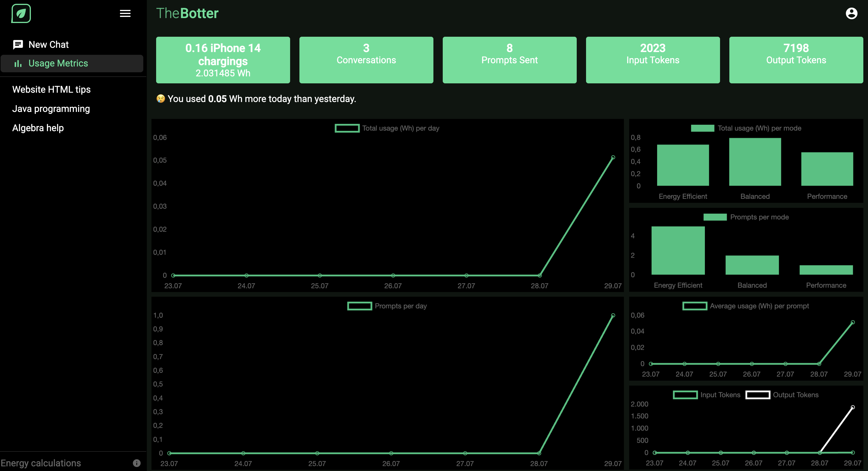Click 29.07 Output Tokens data point
This screenshot has width=868, height=471.
tap(853, 407)
